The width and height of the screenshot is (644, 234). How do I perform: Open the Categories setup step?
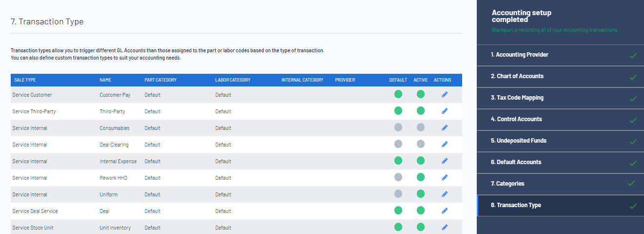[560, 184]
